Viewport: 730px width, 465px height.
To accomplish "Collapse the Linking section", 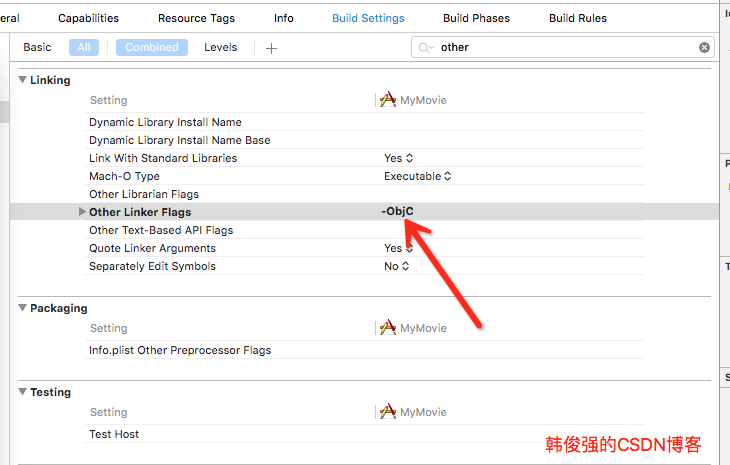I will [22, 80].
